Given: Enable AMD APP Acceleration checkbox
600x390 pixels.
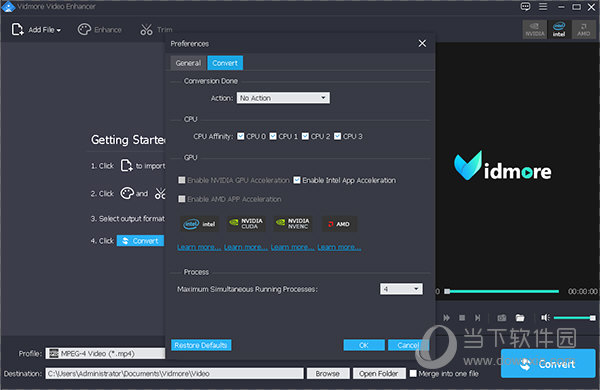Looking at the screenshot, I should (x=182, y=199).
